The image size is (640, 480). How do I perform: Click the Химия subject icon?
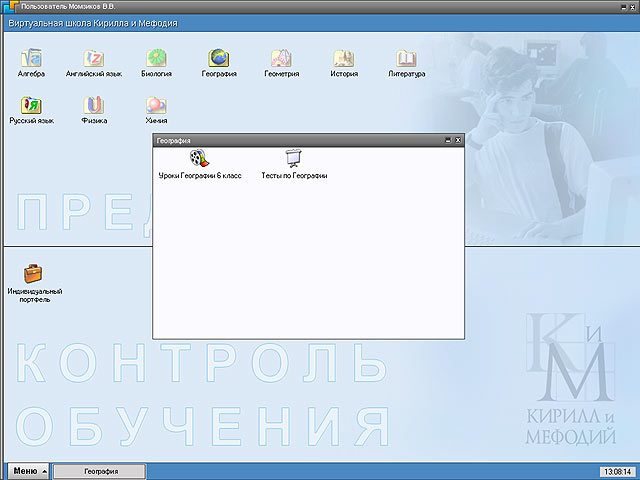click(x=155, y=104)
